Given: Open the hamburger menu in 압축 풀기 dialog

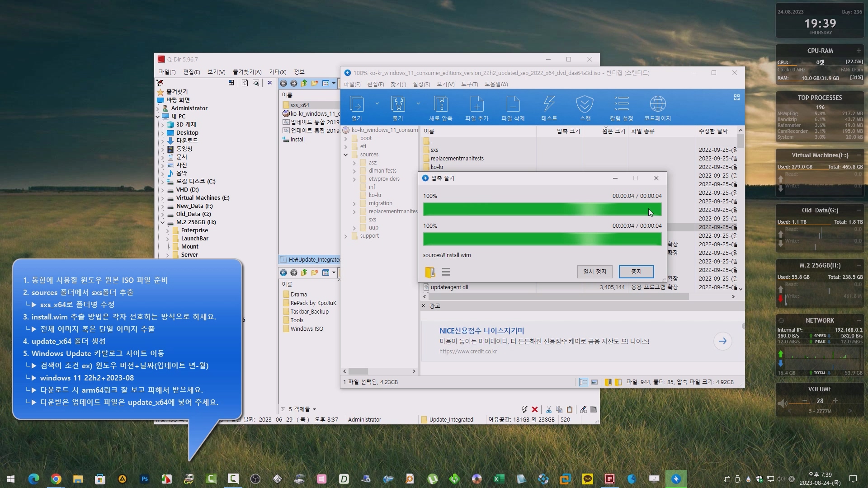Looking at the screenshot, I should tap(446, 272).
